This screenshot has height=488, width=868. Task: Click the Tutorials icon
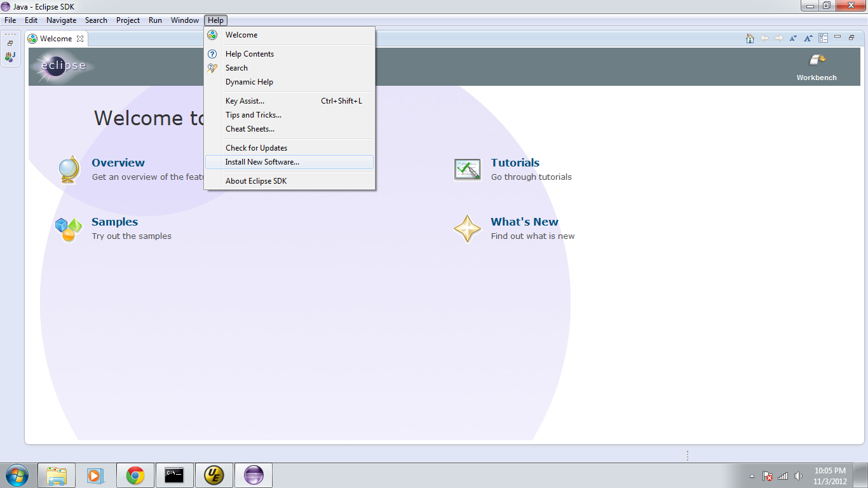[x=468, y=168]
